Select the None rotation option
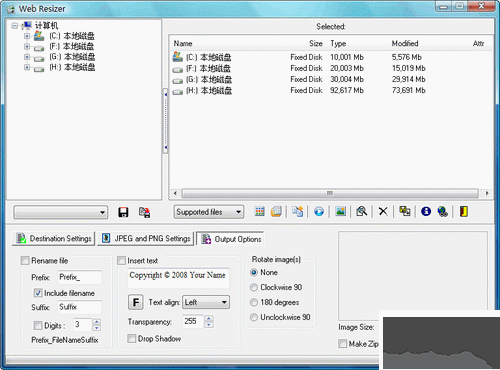The image size is (500, 370). point(254,272)
